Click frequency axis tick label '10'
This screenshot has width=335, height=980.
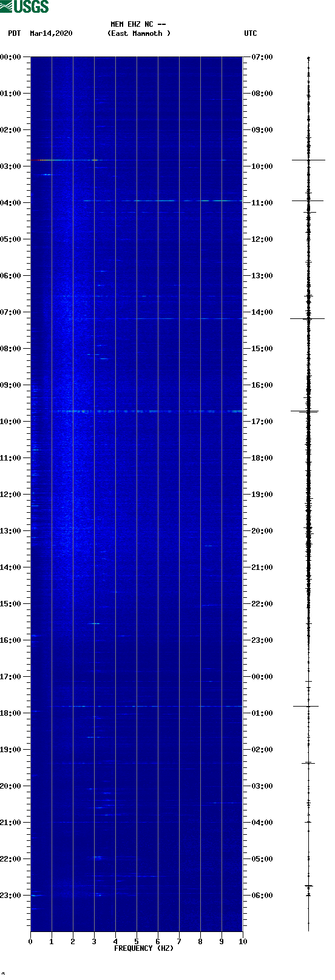[x=243, y=942]
